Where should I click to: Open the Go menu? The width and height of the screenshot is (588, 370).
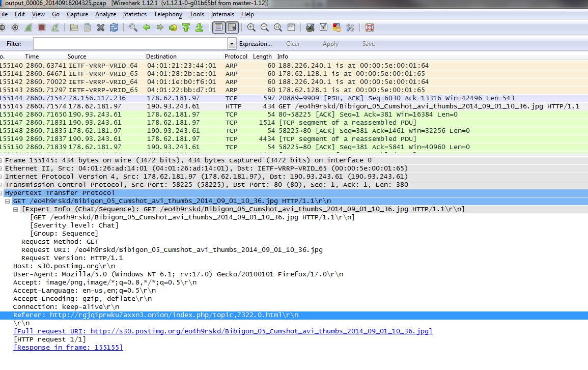tap(55, 14)
